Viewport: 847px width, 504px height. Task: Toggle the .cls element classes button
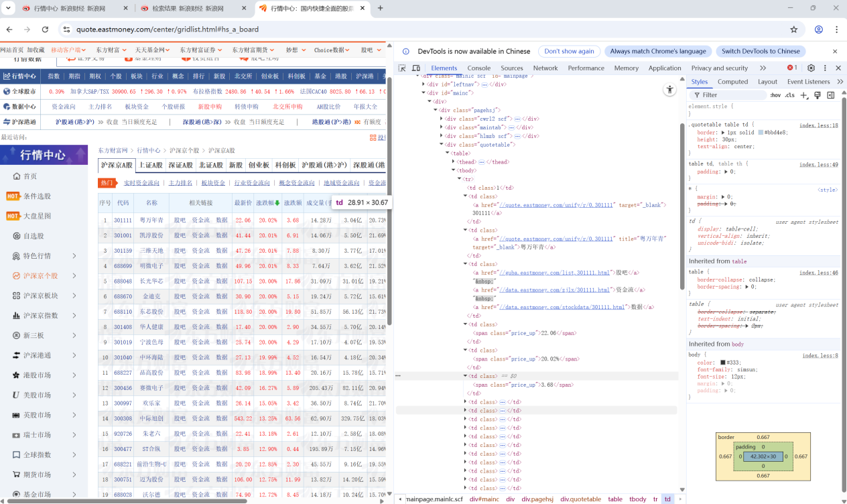click(x=790, y=95)
